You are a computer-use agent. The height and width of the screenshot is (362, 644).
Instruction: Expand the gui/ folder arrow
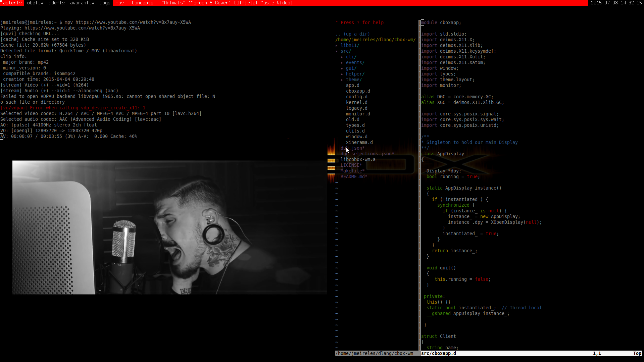pyautogui.click(x=342, y=68)
